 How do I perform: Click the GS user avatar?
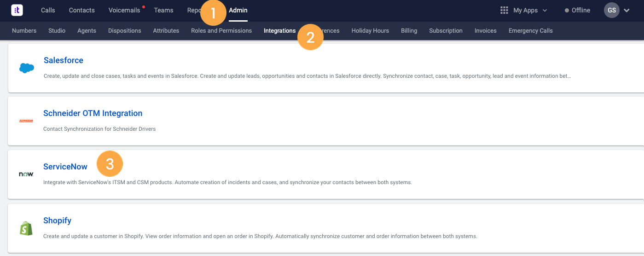612,10
